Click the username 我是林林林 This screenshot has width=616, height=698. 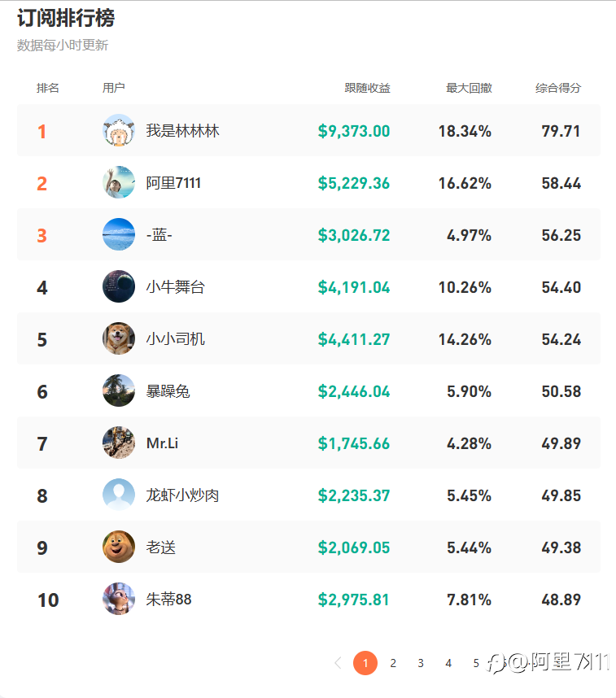pyautogui.click(x=182, y=131)
